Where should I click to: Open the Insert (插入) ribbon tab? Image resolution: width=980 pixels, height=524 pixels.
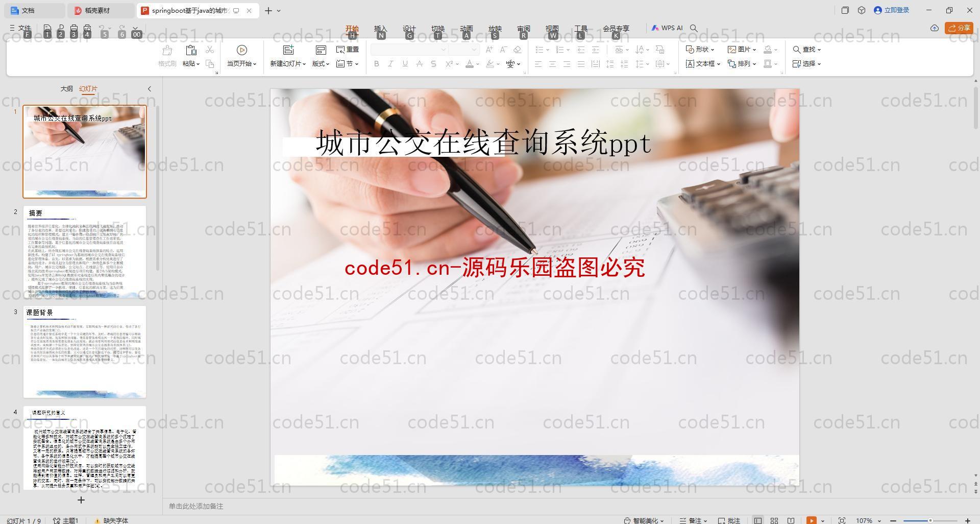click(380, 29)
